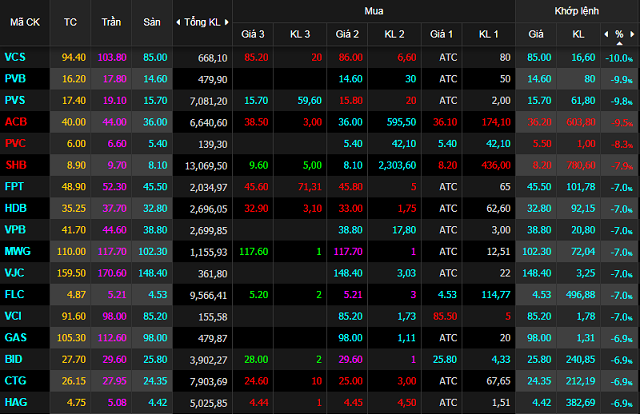Select the Mua group header
The image size is (640, 414).
[x=374, y=10]
